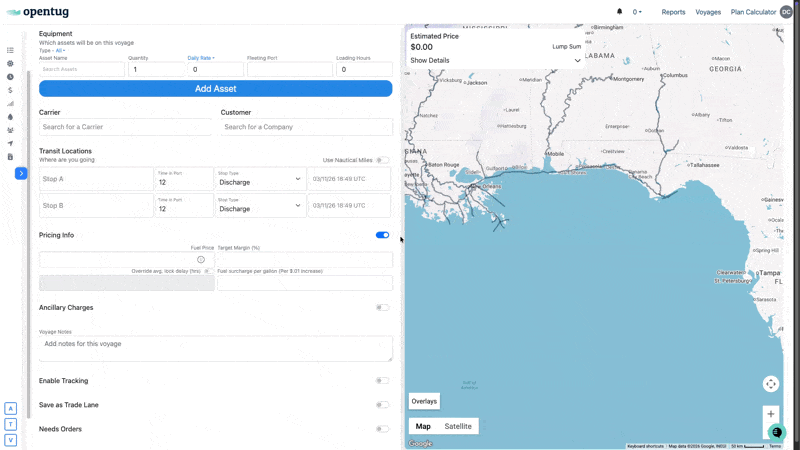Click the Search for a Carrier field
The width and height of the screenshot is (800, 450).
click(125, 127)
